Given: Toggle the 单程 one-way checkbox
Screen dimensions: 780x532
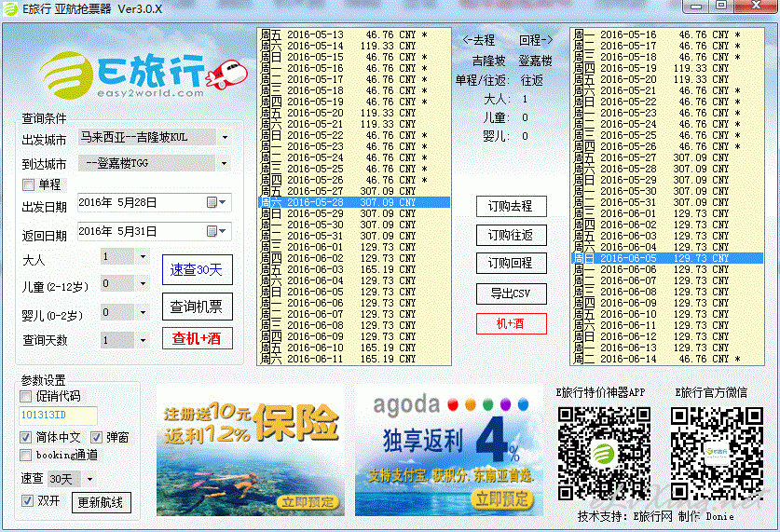Looking at the screenshot, I should (x=28, y=185).
